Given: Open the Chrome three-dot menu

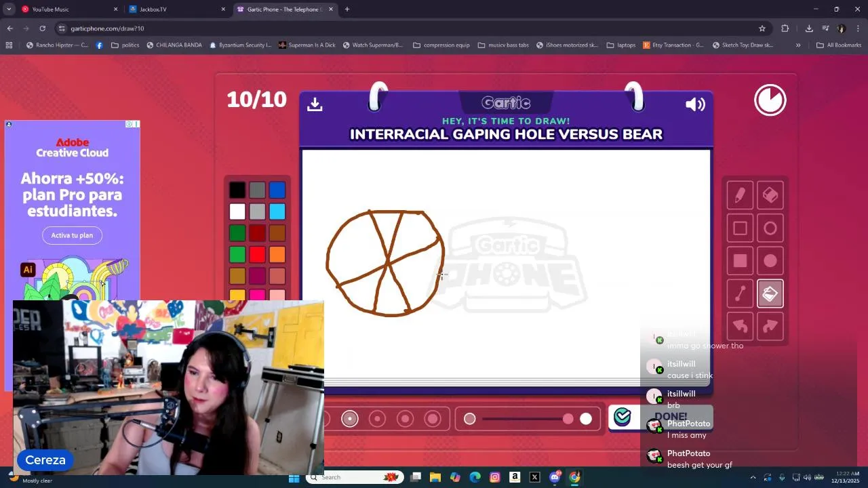Looking at the screenshot, I should [x=858, y=28].
